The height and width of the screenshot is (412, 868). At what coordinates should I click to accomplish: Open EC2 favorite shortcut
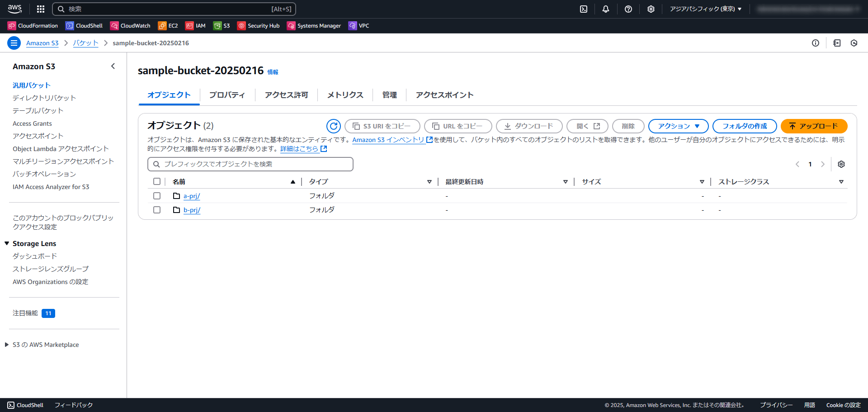168,26
